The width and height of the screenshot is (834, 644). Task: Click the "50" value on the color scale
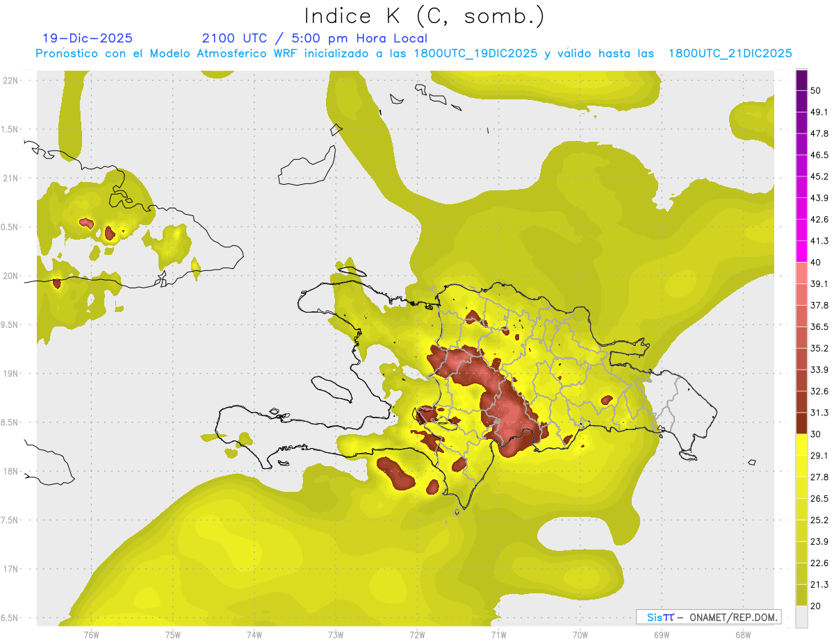point(817,90)
